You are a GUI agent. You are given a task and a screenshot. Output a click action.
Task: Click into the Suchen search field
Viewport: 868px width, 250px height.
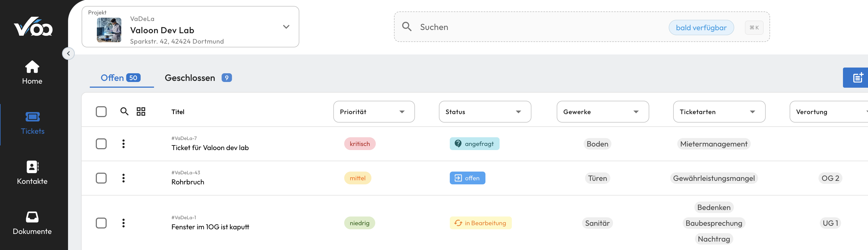(539, 27)
